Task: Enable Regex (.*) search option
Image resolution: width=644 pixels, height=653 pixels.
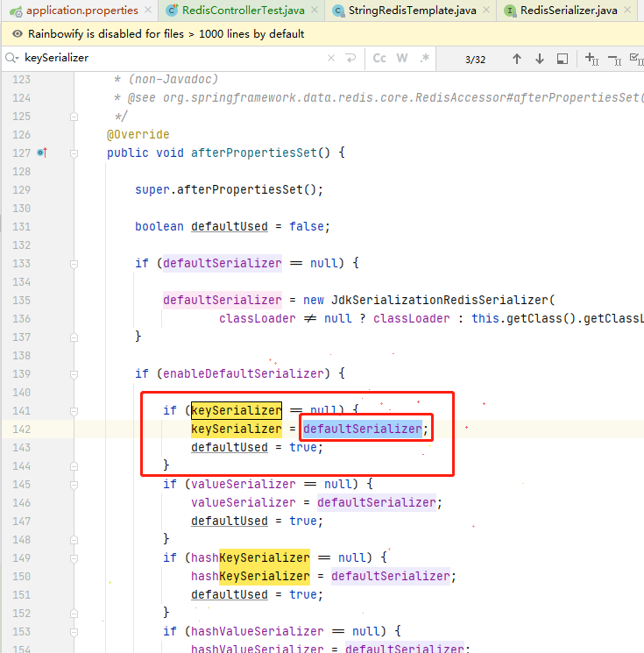Action: (x=425, y=59)
